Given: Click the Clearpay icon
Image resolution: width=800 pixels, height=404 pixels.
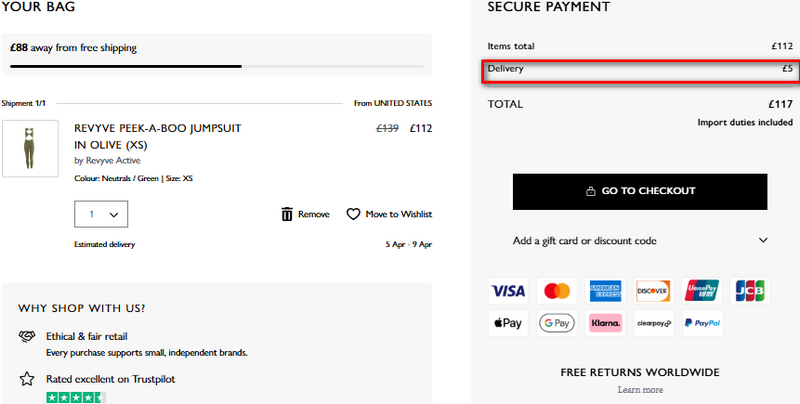Looking at the screenshot, I should (x=653, y=323).
